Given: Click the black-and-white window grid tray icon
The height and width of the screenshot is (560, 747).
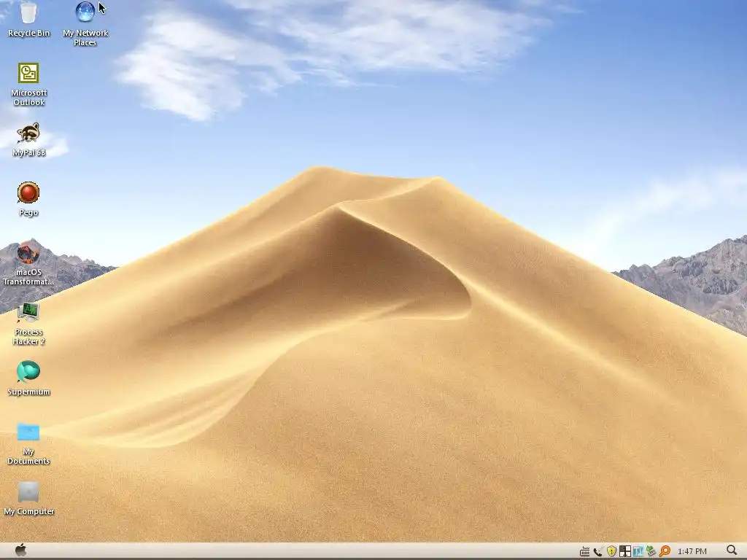Looking at the screenshot, I should [625, 551].
